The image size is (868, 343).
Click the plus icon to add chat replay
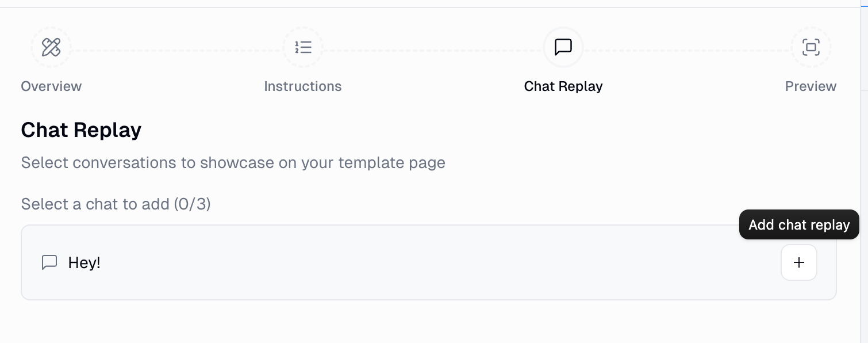point(798,262)
